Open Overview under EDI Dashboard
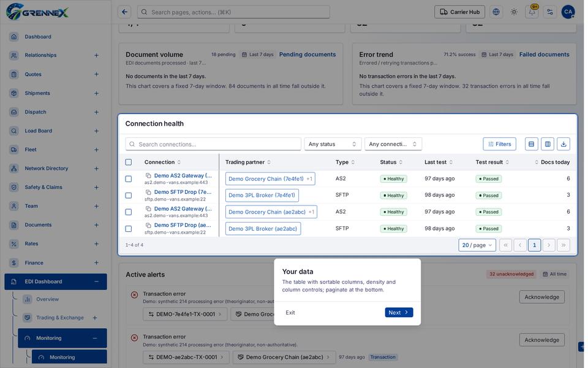The image size is (588, 368). [x=47, y=299]
